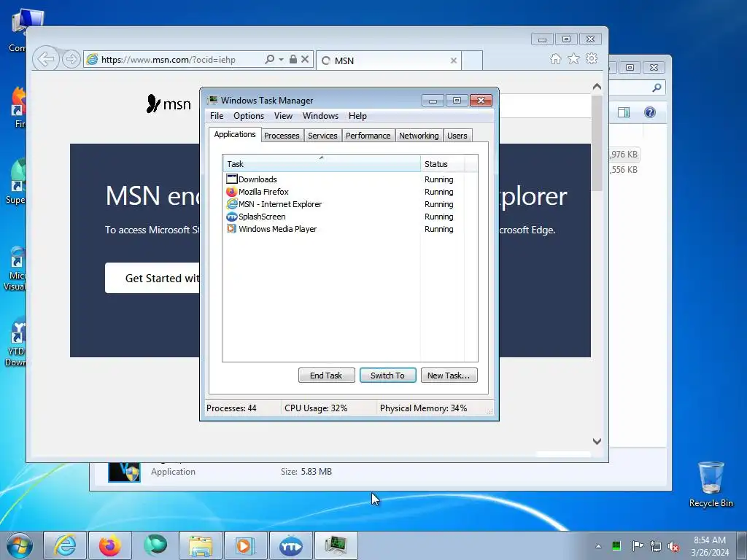The width and height of the screenshot is (747, 560).
Task: Click Internet Explorer on the taskbar
Action: tap(65, 545)
